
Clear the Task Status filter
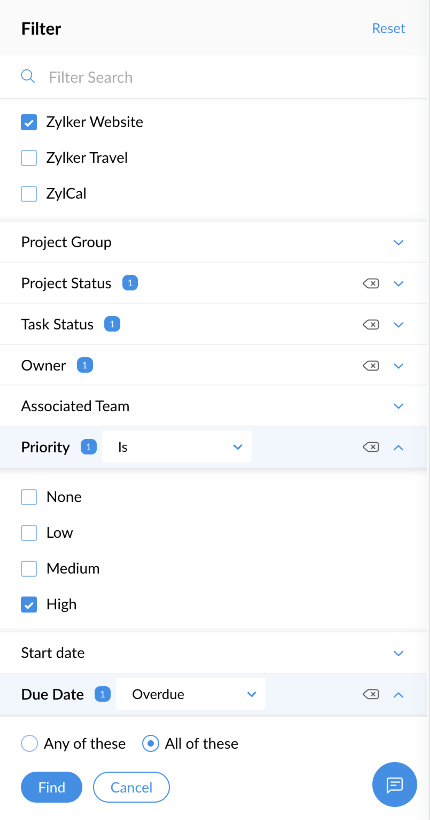click(371, 325)
